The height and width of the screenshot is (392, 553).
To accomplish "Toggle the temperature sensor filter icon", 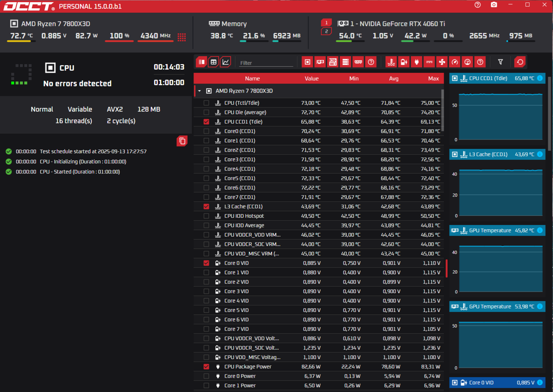I will point(391,62).
